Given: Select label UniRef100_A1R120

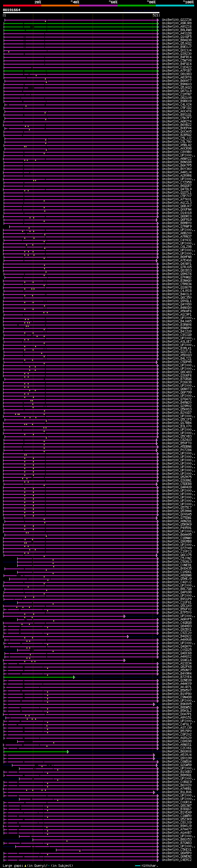Looking at the screenshot, I should pyautogui.click(x=177, y=737).
